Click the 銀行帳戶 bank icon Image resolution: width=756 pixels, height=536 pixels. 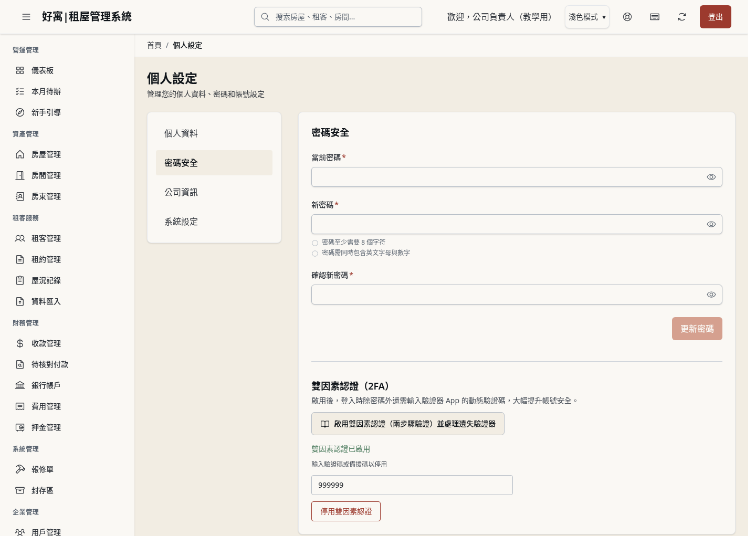click(20, 385)
